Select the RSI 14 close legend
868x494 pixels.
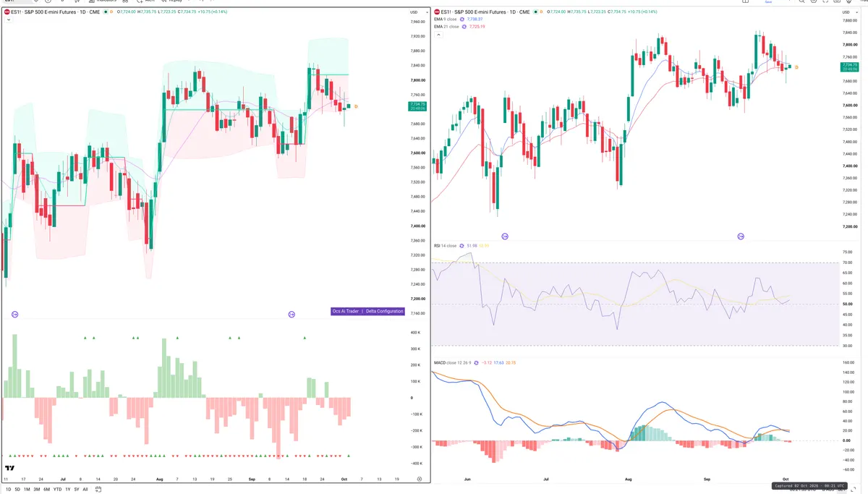pyautogui.click(x=445, y=246)
